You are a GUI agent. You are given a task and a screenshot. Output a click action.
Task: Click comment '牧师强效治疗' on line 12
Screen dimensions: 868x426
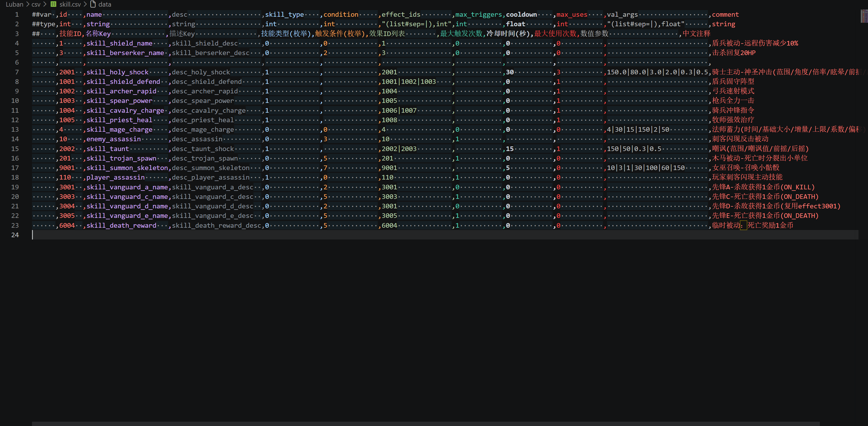[733, 120]
